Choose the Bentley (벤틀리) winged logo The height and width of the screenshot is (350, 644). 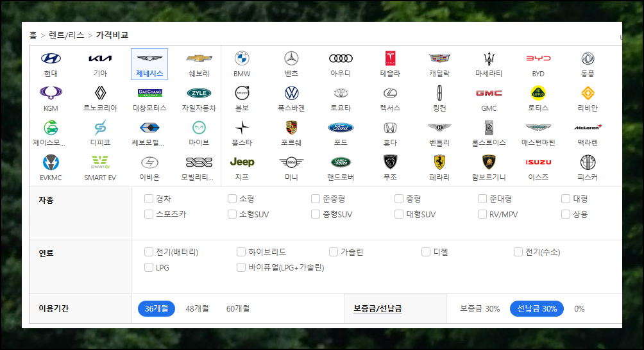439,127
